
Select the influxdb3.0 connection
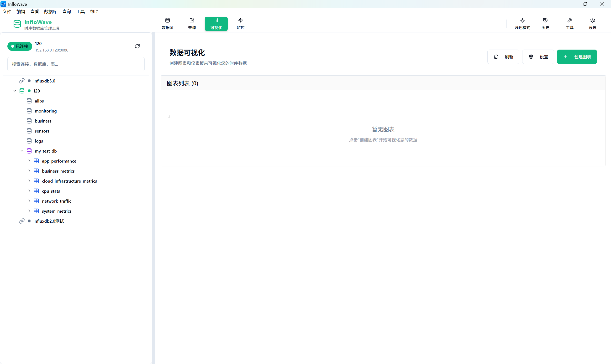click(44, 81)
